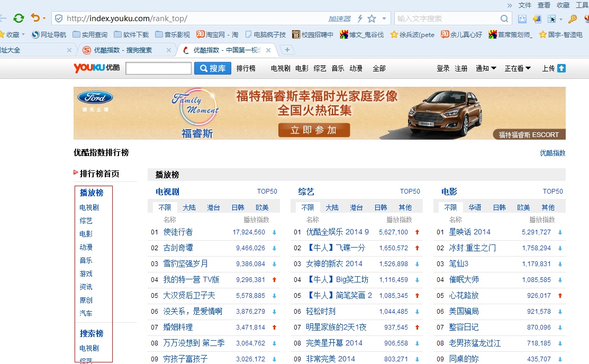The image size is (589, 364).
Task: Click the green browser refresh icon
Action: [x=19, y=18]
